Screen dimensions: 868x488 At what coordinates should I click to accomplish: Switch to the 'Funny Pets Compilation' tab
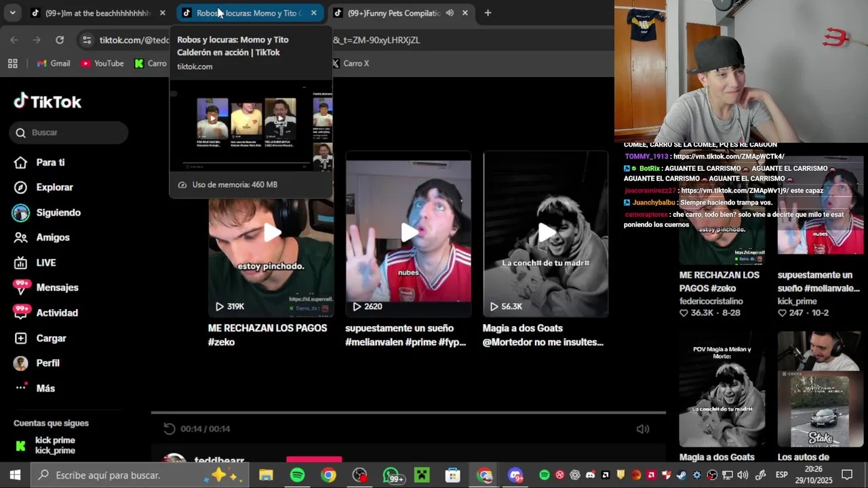coord(393,13)
